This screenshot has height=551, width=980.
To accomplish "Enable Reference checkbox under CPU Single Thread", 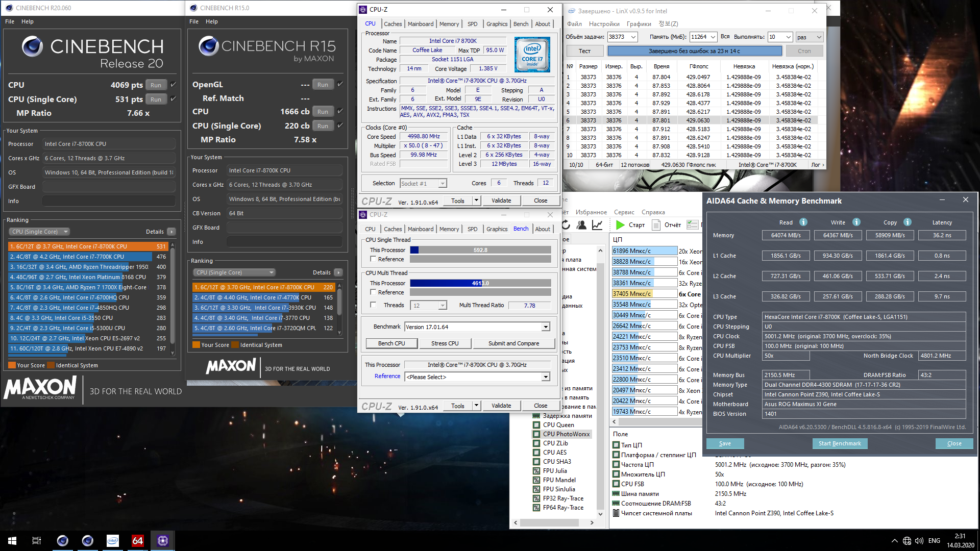I will click(x=373, y=259).
